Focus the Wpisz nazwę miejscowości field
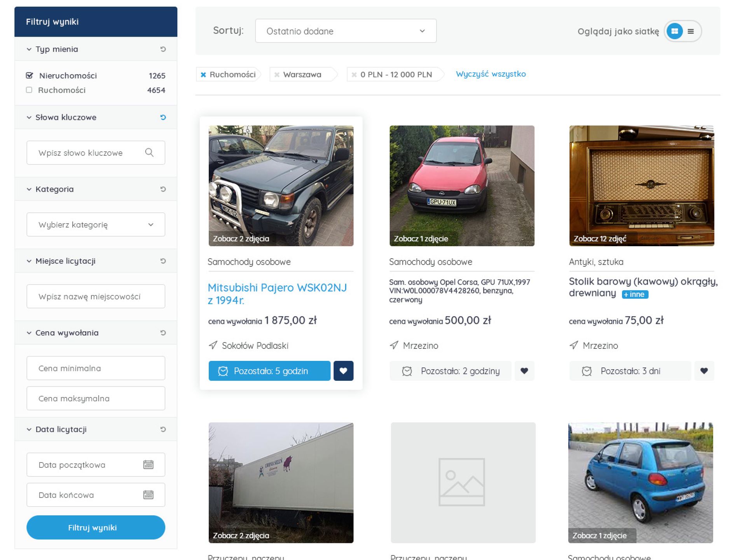The width and height of the screenshot is (730, 560). [96, 296]
